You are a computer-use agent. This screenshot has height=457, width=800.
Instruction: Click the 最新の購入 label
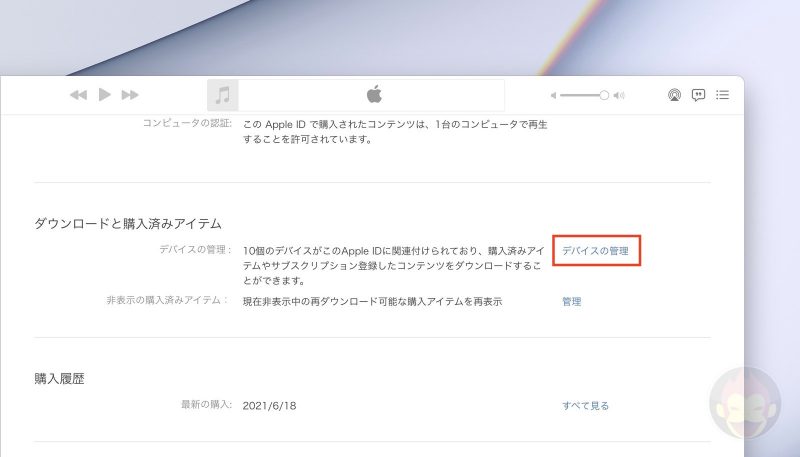(x=206, y=404)
